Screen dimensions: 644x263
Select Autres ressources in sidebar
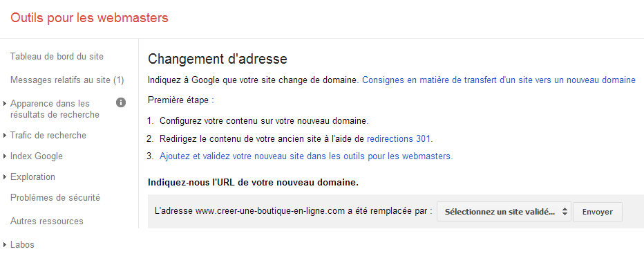click(x=47, y=221)
